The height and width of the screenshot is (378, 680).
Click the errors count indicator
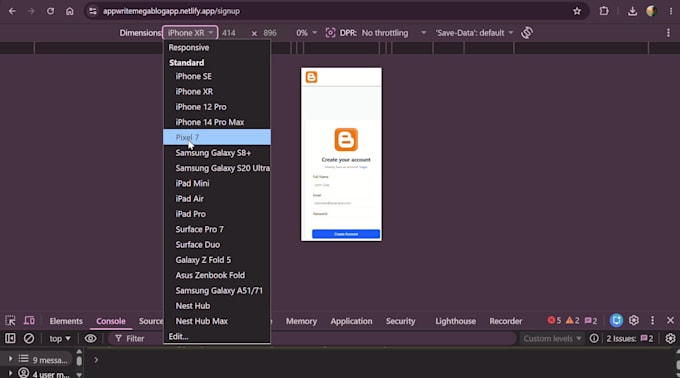point(554,320)
